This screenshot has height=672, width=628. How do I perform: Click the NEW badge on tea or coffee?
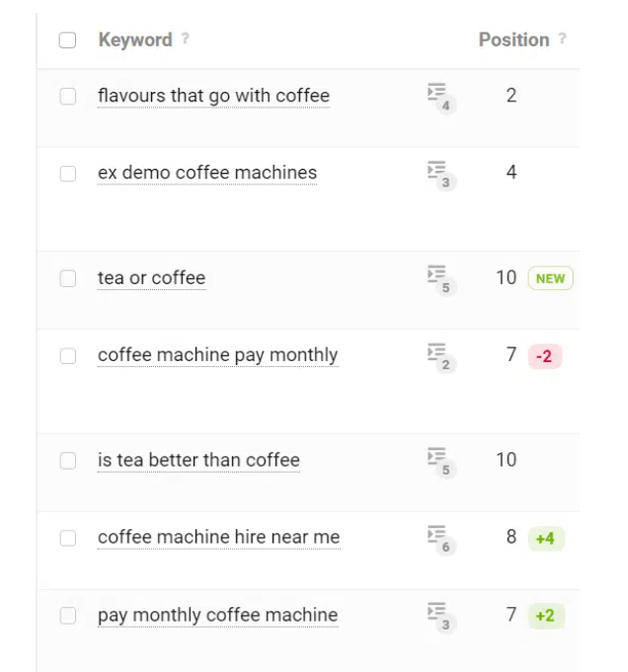tap(550, 278)
